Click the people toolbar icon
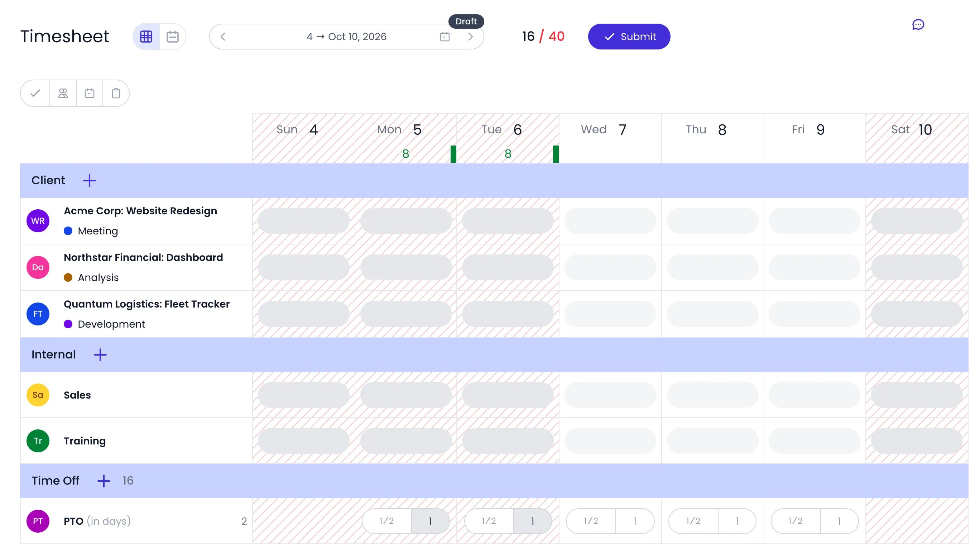 click(x=63, y=93)
